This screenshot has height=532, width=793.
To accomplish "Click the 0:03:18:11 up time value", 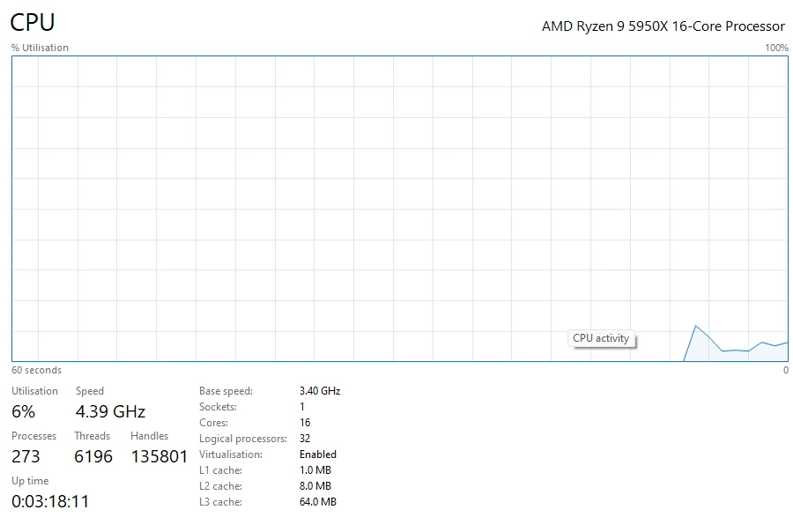I will (x=50, y=502).
